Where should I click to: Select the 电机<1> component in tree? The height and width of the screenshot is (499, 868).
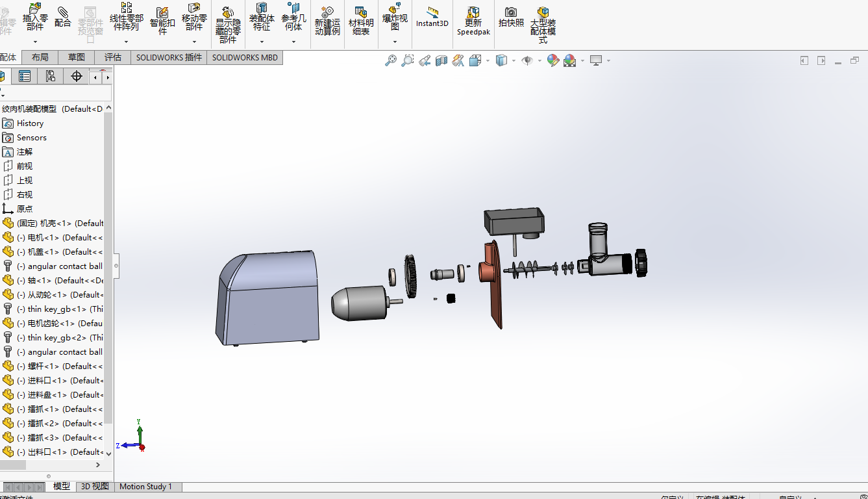coord(53,238)
